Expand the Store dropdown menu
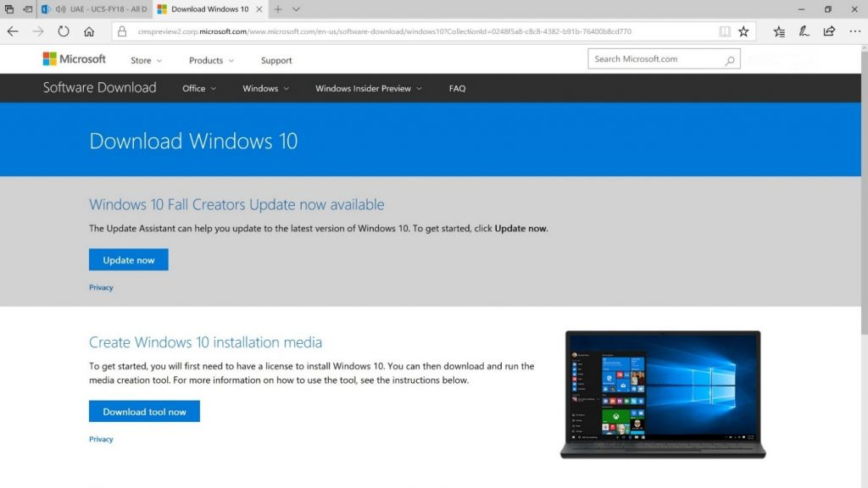 coord(146,60)
